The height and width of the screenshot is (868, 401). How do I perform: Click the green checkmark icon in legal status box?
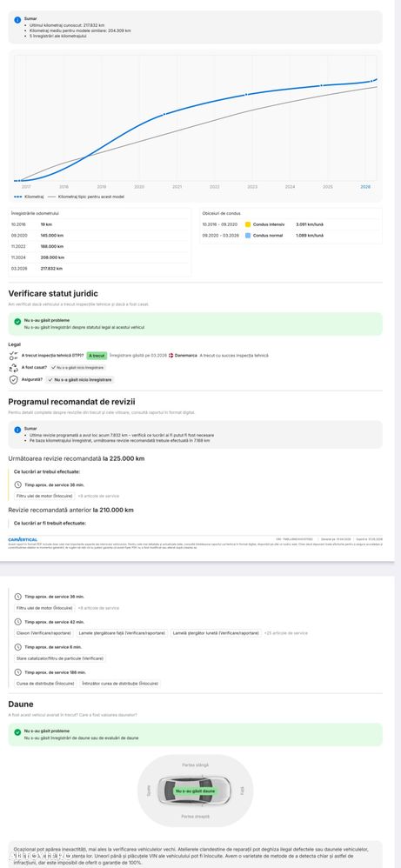pos(17,320)
